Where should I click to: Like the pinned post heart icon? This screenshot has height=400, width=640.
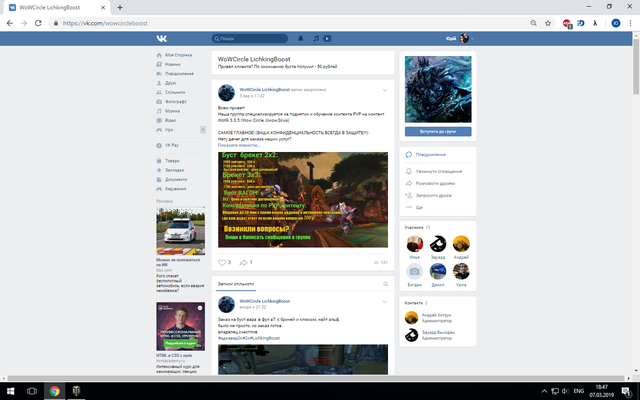[222, 262]
